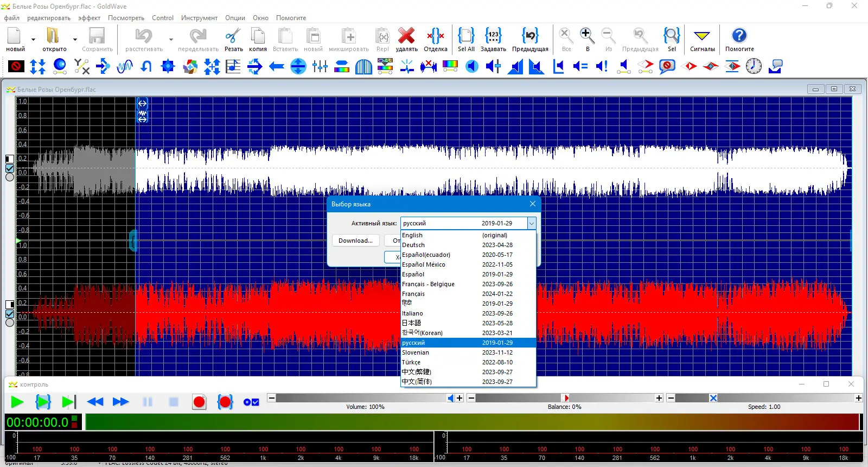The width and height of the screenshot is (868, 467).
Task: Click the round toggle under the upper channel checkbox
Action: coord(10,177)
